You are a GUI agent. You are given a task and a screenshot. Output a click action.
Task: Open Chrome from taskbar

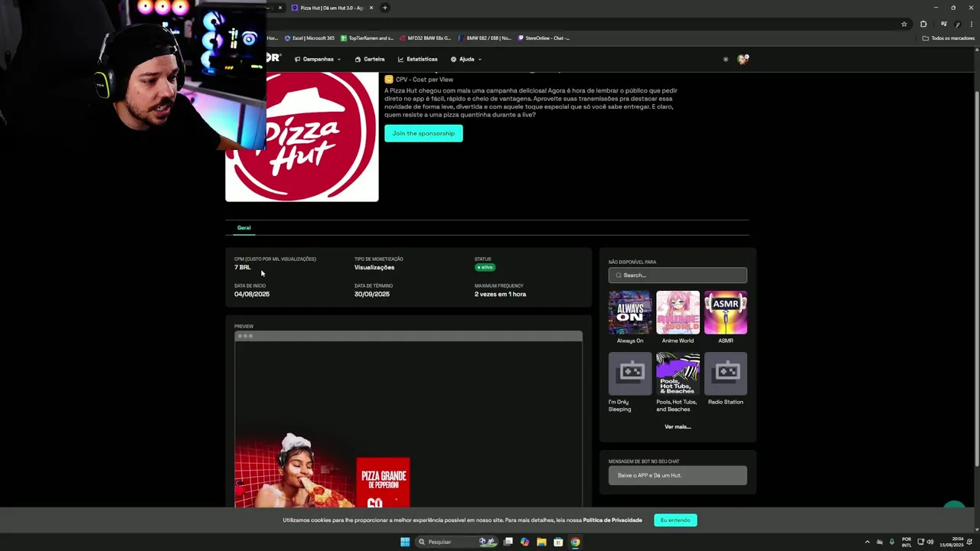point(575,542)
